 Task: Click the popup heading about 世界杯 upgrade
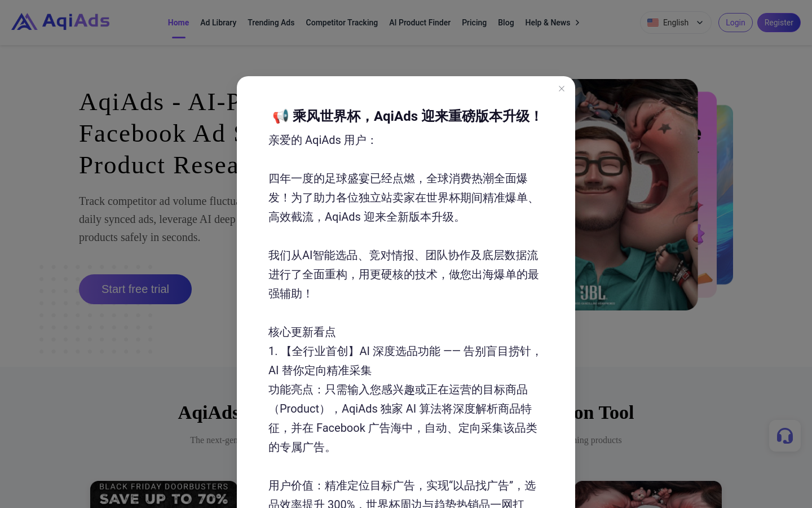tap(406, 116)
